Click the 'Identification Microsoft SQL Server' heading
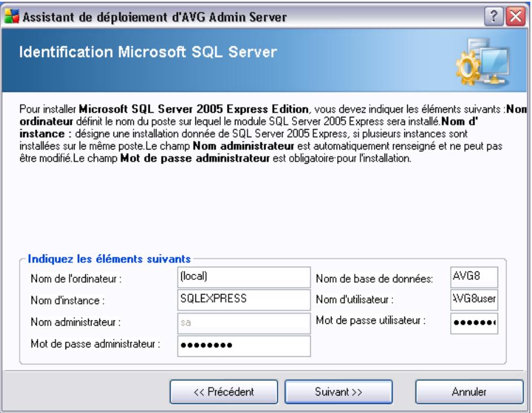 148,52
